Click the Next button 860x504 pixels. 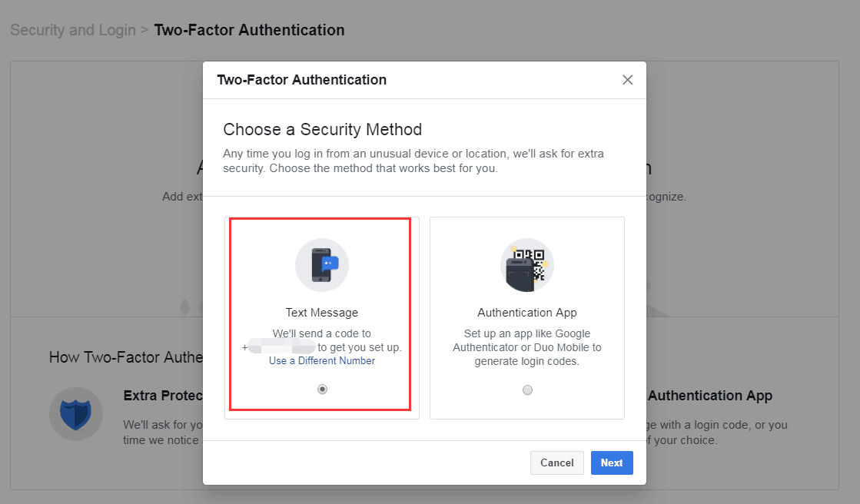pyautogui.click(x=612, y=463)
